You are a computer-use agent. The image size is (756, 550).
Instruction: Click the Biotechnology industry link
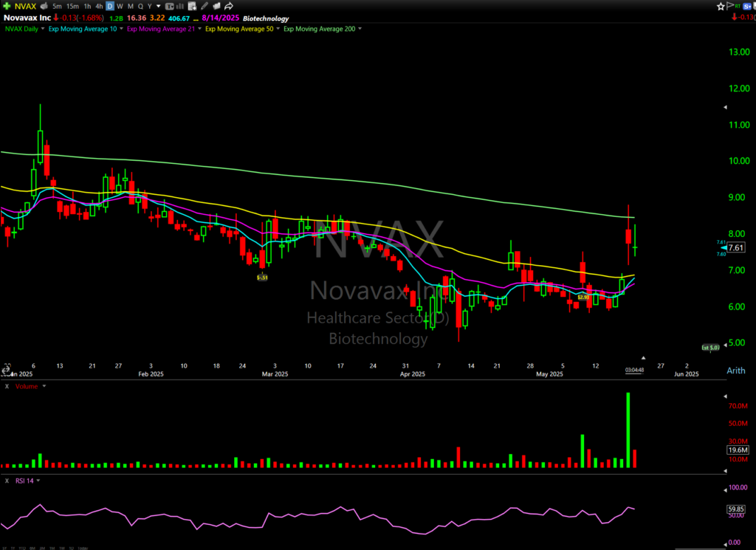click(266, 18)
